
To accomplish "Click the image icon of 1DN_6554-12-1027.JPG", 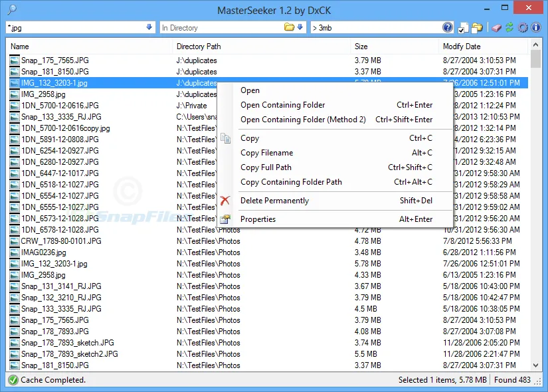I will point(15,196).
